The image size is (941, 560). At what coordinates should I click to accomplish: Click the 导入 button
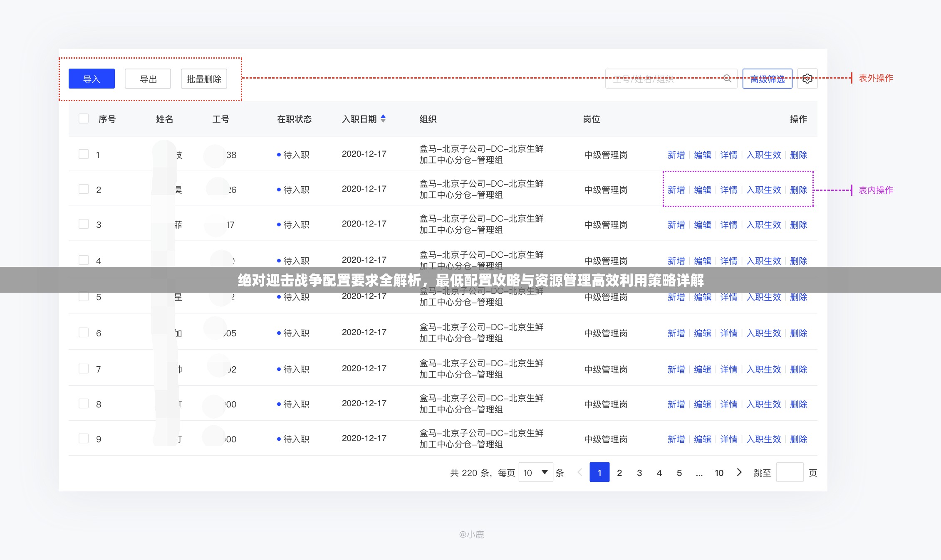(92, 79)
